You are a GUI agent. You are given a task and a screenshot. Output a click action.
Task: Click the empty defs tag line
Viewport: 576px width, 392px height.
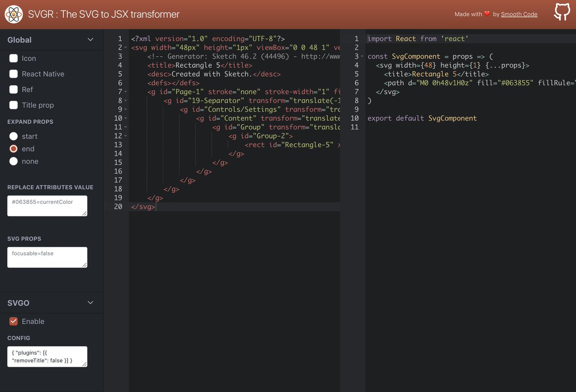pyautogui.click(x=174, y=83)
